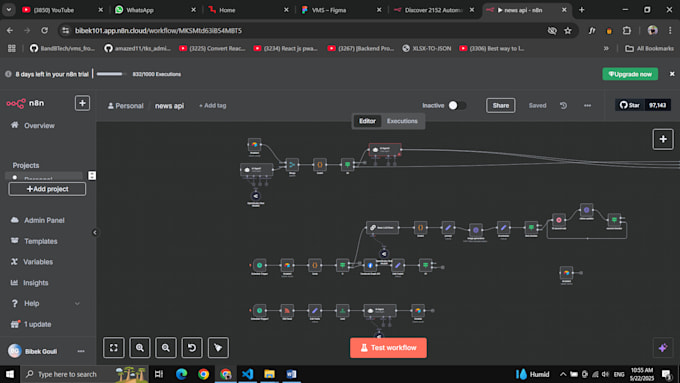The image size is (680, 383).
Task: Click the browser address bar URL
Action: pos(158,30)
